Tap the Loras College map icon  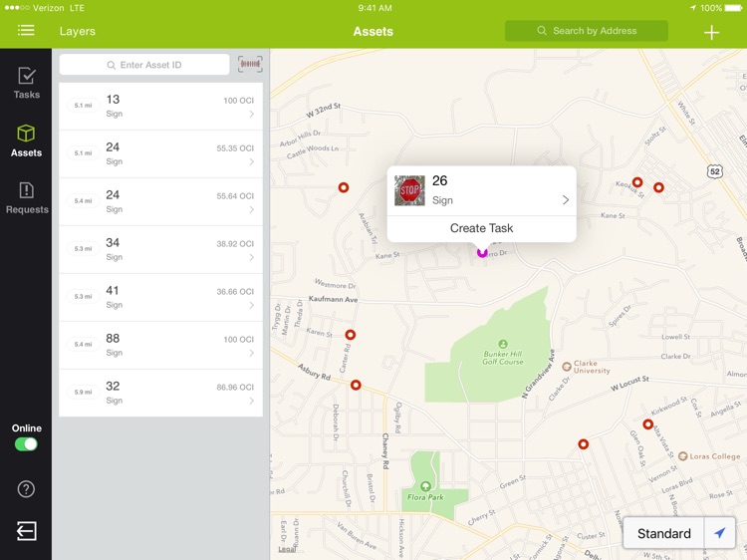[x=682, y=456]
